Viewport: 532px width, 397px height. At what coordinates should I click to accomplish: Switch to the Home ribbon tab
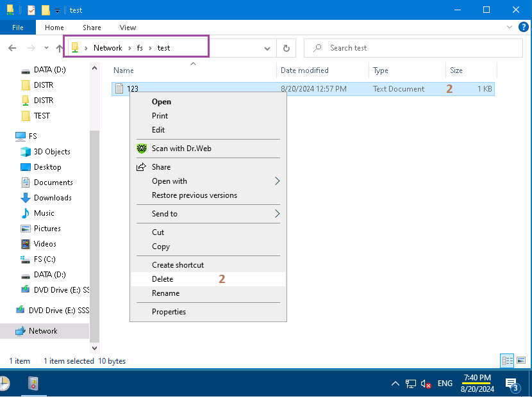click(54, 28)
